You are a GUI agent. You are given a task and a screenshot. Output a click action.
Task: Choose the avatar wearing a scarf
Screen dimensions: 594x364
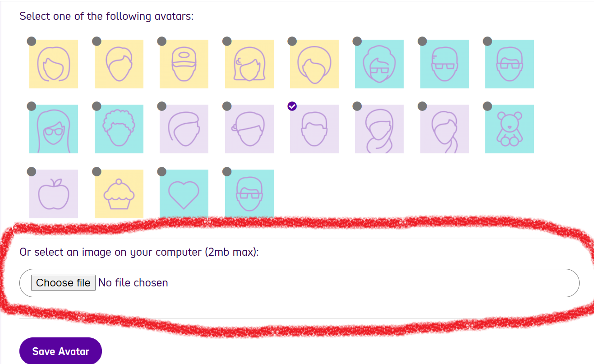pyautogui.click(x=379, y=129)
